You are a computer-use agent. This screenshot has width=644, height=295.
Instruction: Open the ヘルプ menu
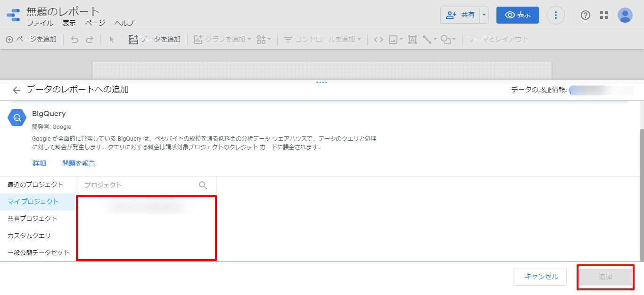point(124,23)
